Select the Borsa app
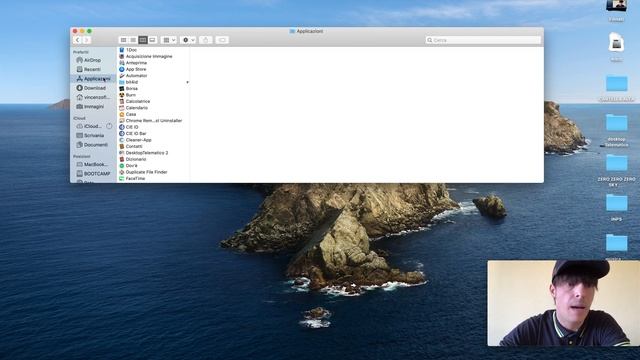Viewport: 640px width, 360px height. point(129,89)
